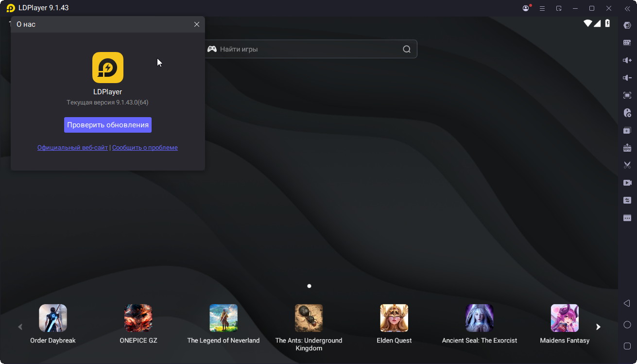
Task: Collapse the sidebar with double chevron
Action: pyautogui.click(x=627, y=8)
